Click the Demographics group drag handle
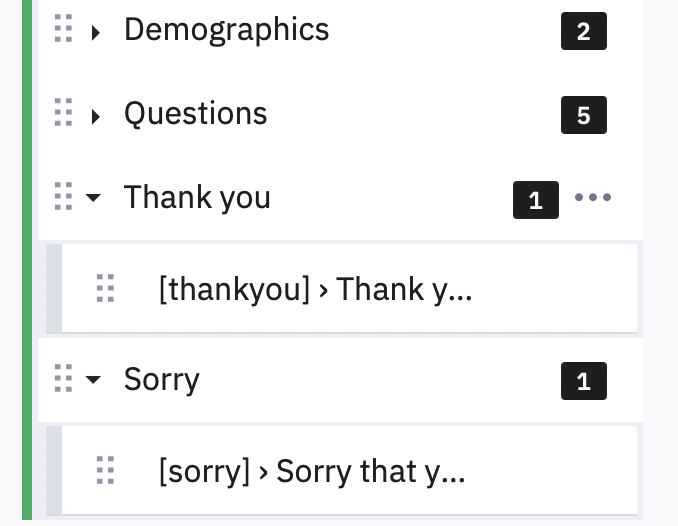The height and width of the screenshot is (526, 678). tap(63, 31)
